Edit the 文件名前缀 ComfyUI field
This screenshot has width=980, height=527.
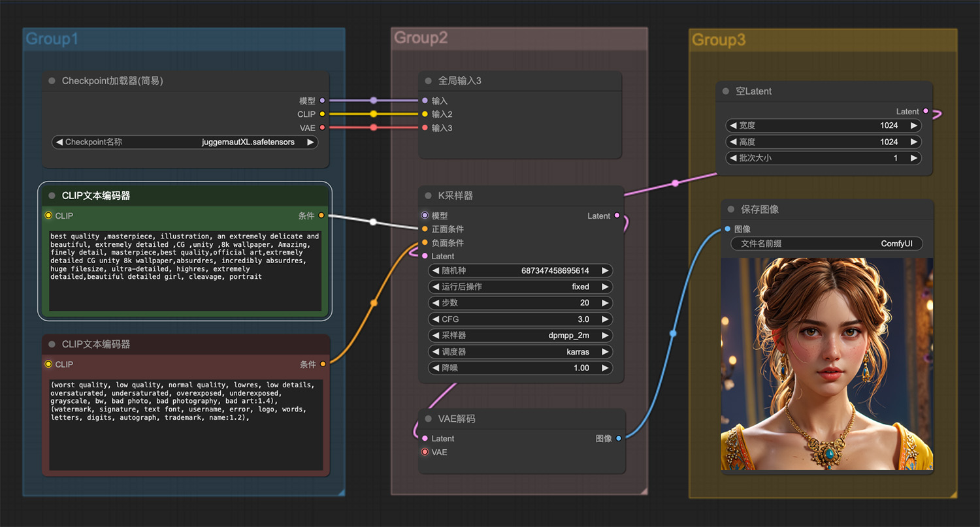coord(826,244)
